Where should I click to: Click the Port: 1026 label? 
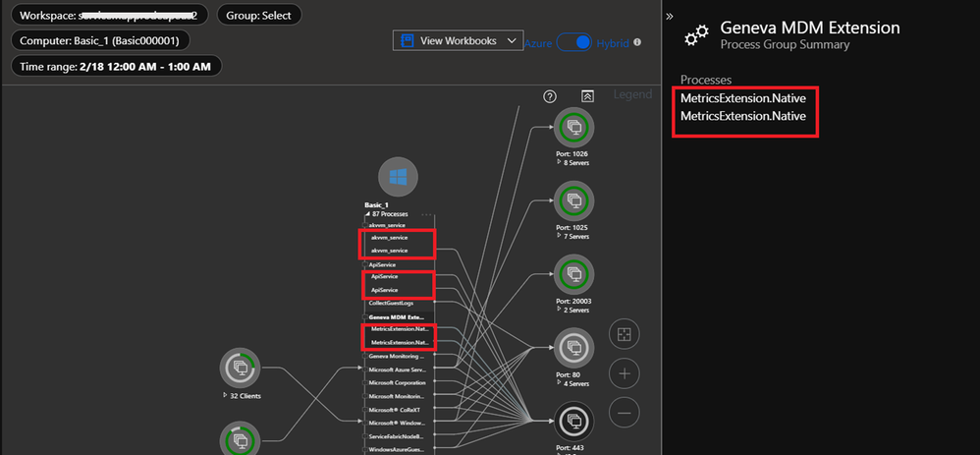[572, 154]
